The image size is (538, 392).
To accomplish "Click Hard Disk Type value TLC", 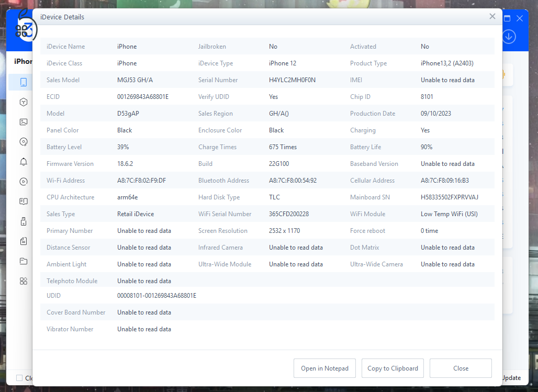I will [x=274, y=197].
